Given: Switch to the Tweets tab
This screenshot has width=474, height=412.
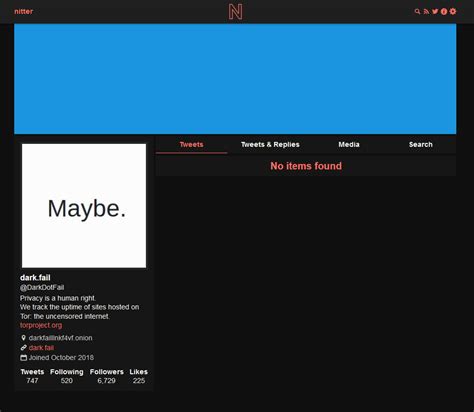Looking at the screenshot, I should pos(191,145).
